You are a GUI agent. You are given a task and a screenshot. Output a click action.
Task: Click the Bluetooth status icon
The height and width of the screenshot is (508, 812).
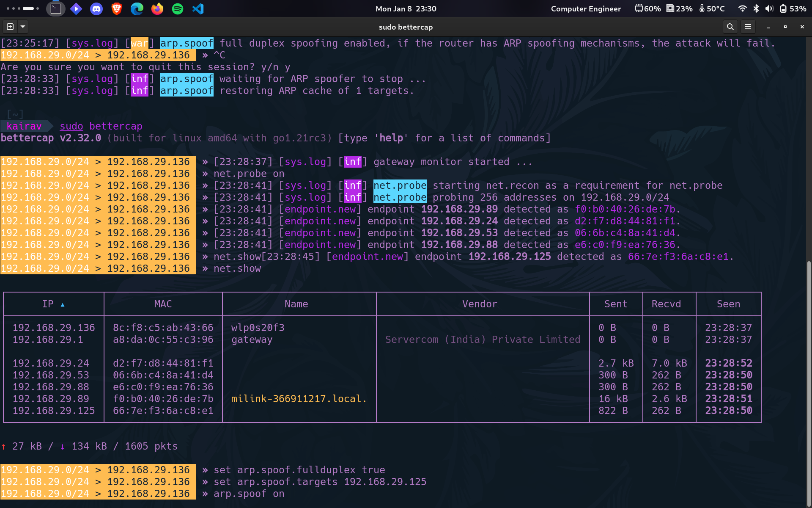pos(756,8)
